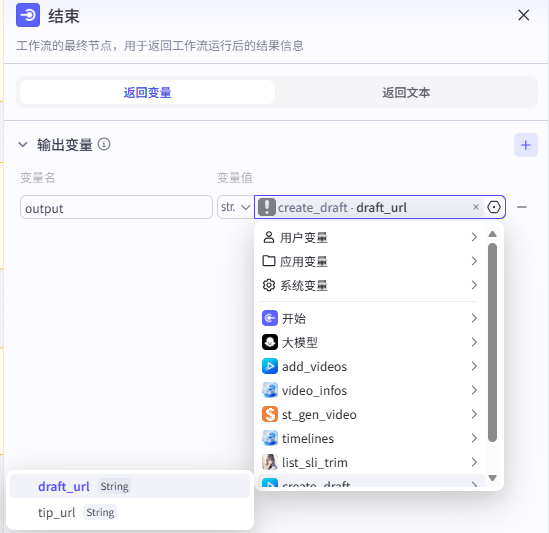This screenshot has height=533, width=549.
Task: Click the output variable name field
Action: [116, 207]
